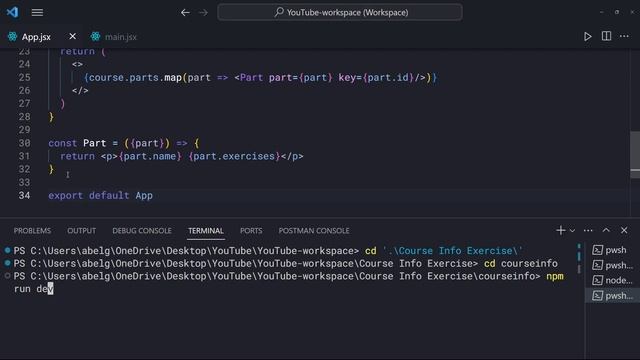Click the editor vertical scrollbar thumb
This screenshot has height=360, width=640.
635,154
